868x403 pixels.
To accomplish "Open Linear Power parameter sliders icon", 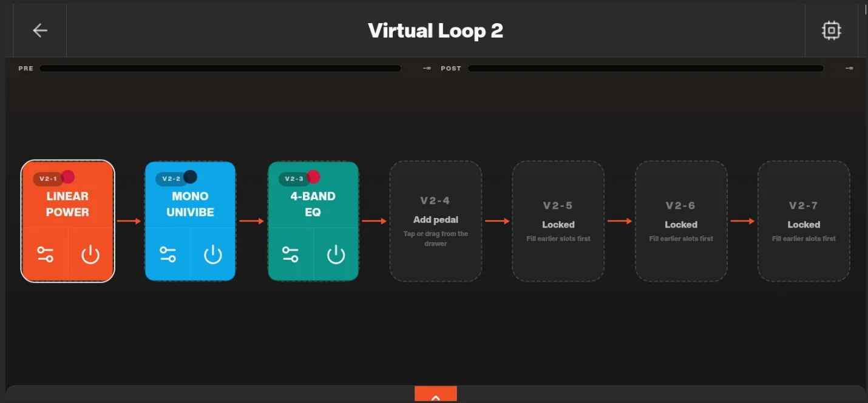I will 45,255.
